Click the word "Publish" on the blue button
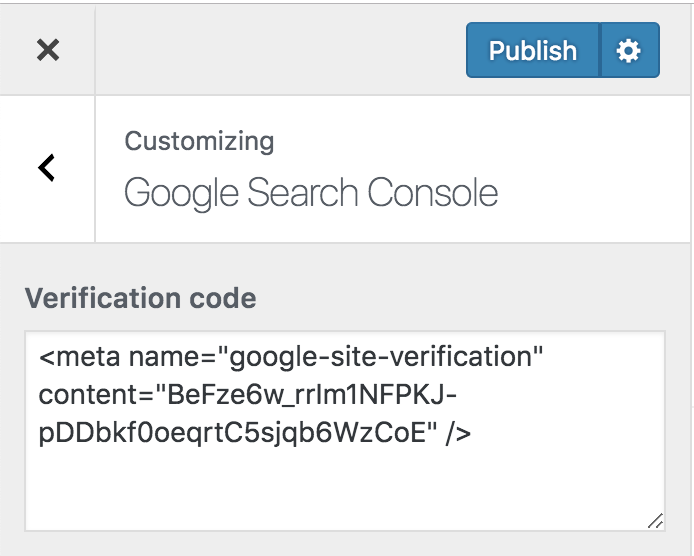 click(532, 50)
